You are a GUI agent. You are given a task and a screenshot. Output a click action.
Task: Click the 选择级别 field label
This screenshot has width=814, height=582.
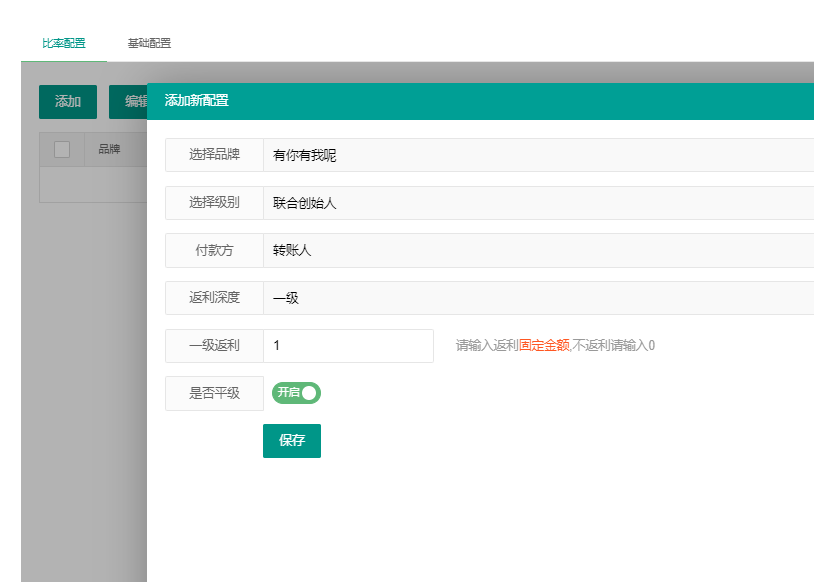tap(214, 203)
